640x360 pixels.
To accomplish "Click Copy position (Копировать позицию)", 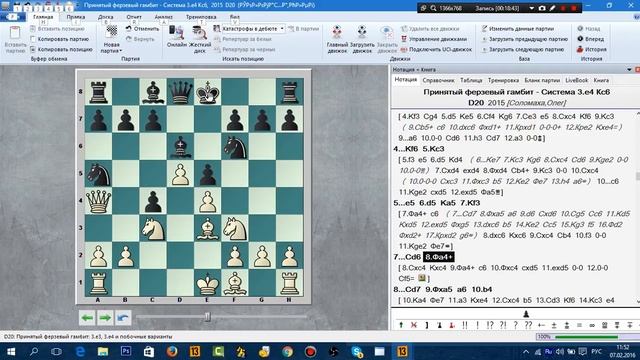I will [61, 49].
